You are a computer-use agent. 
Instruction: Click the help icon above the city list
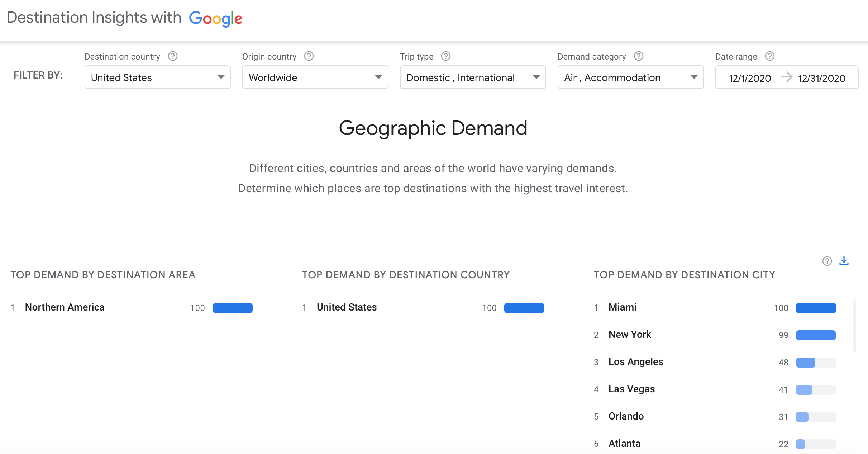pyautogui.click(x=827, y=261)
